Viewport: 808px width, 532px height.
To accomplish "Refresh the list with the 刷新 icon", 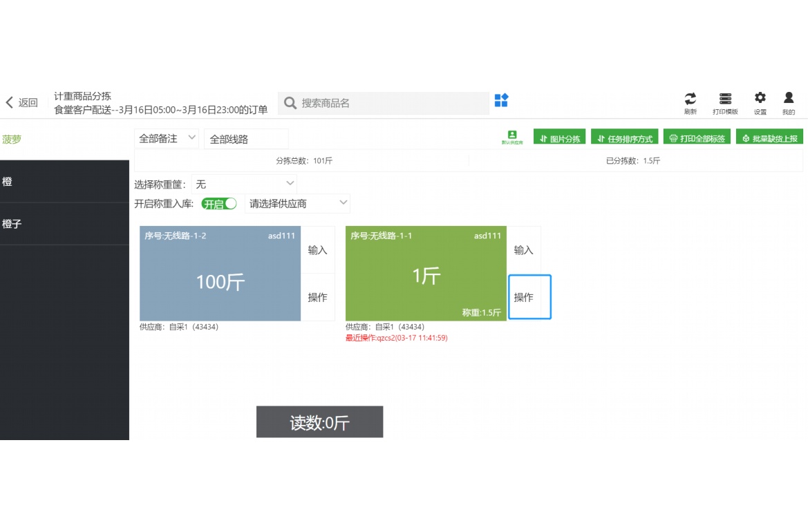I will pyautogui.click(x=690, y=103).
